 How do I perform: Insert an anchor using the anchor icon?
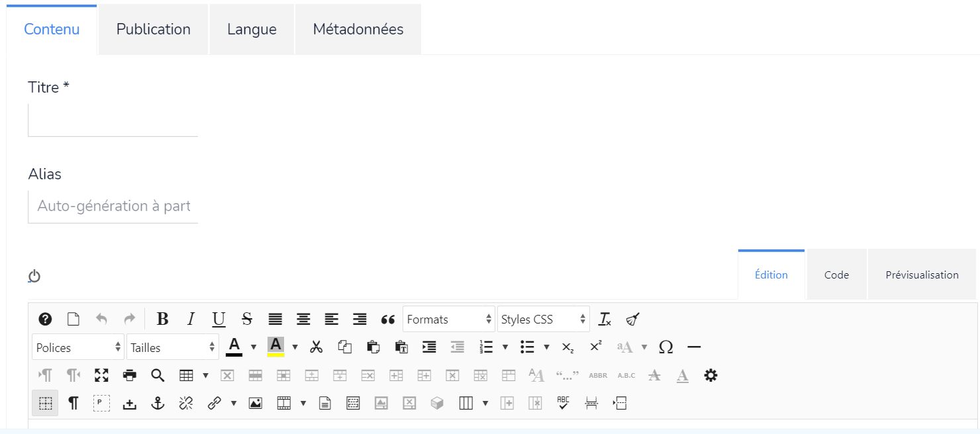pyautogui.click(x=158, y=404)
